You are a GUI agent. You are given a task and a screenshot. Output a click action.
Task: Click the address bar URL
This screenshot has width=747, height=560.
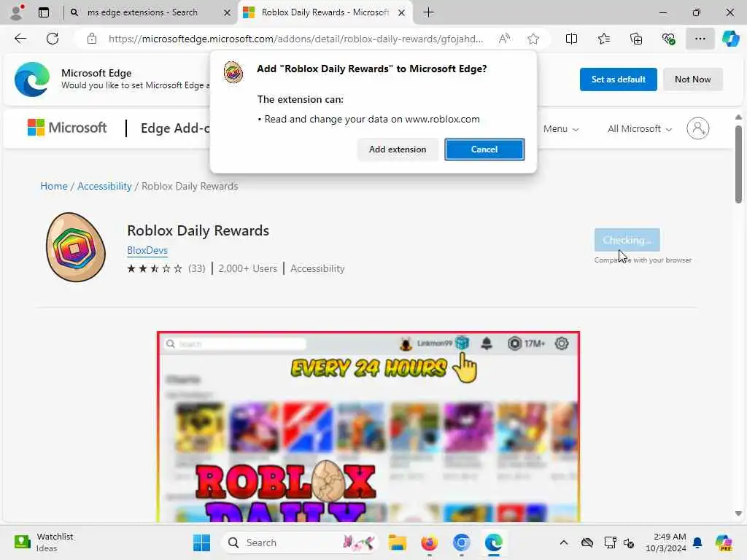point(295,39)
